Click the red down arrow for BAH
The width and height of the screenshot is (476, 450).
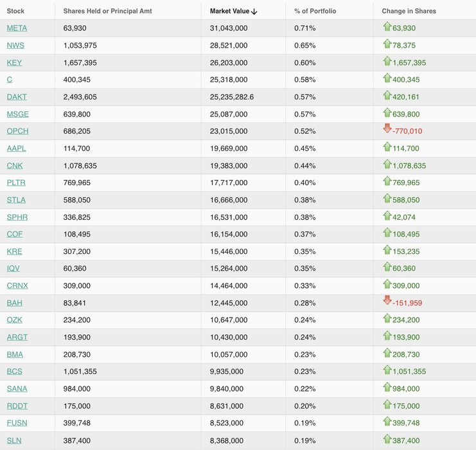387,300
